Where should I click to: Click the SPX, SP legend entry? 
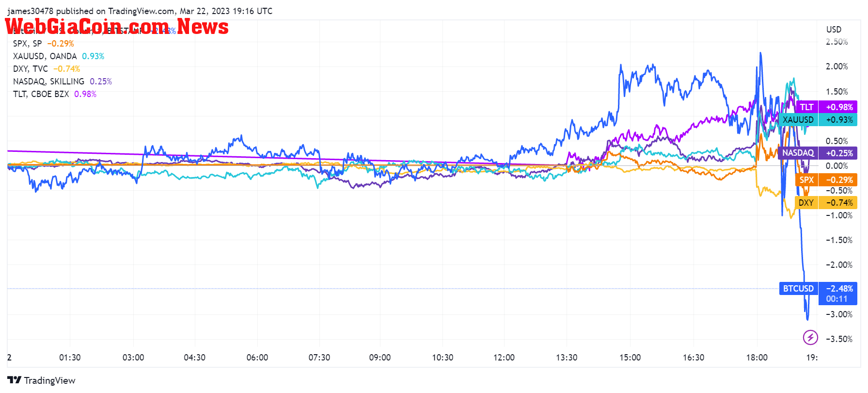click(44, 44)
